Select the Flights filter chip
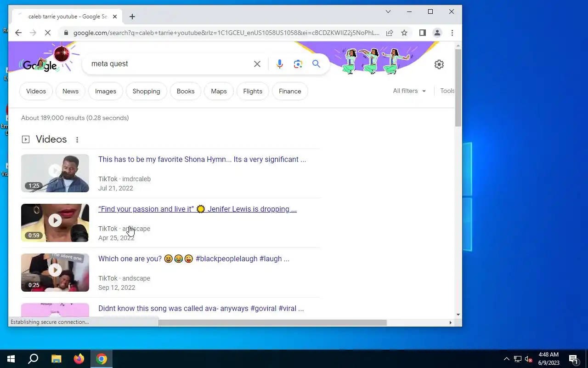 coord(253,91)
